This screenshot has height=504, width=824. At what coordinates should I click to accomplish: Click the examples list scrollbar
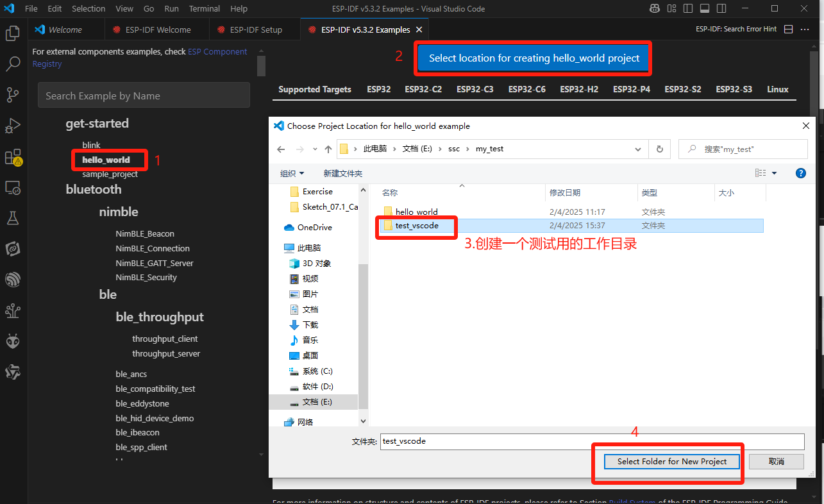point(261,65)
